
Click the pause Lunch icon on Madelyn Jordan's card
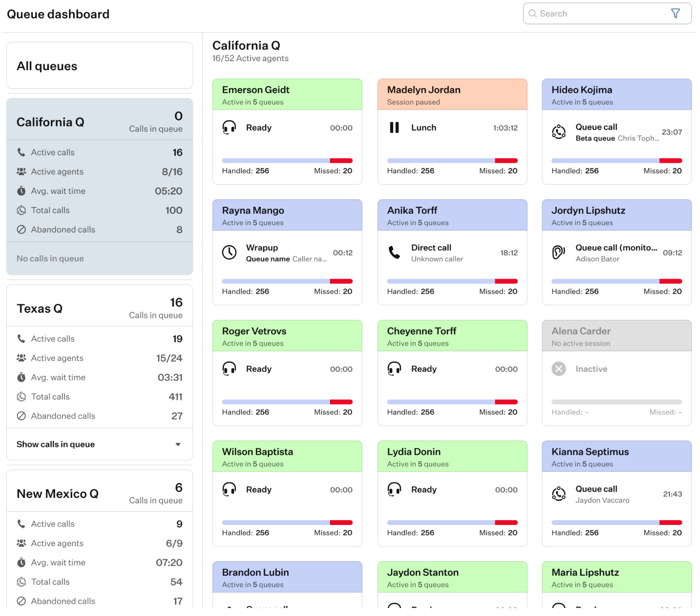[394, 128]
